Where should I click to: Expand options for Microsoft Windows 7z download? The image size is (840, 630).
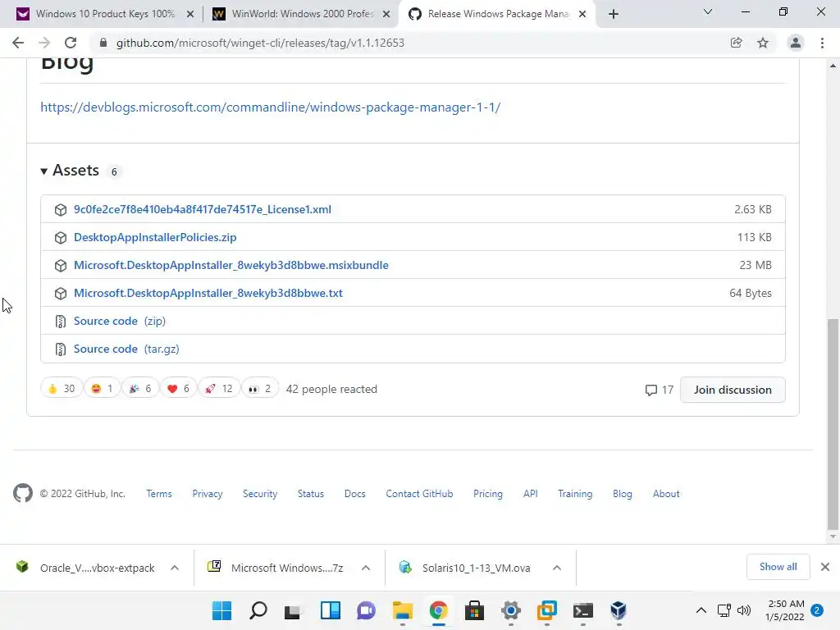click(366, 568)
